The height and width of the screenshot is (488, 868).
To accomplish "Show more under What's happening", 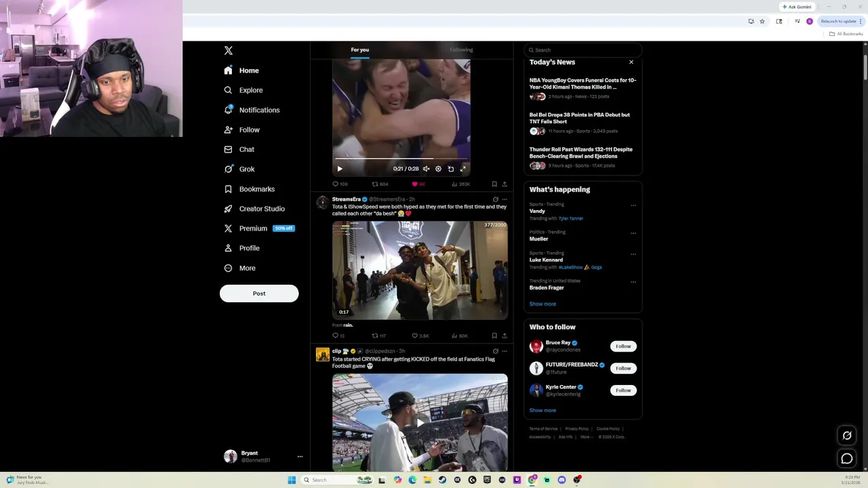I will [542, 304].
